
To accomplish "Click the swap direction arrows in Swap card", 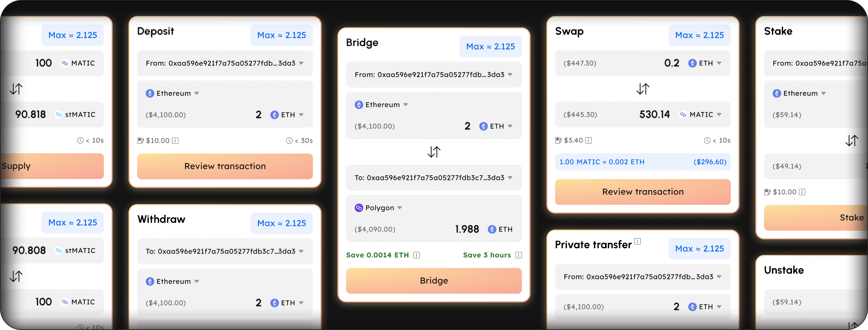I will [x=643, y=89].
